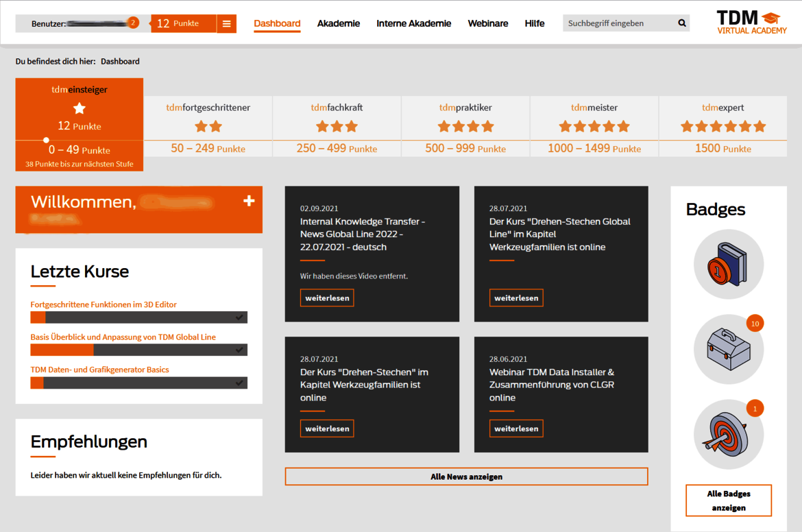Open course TDM Daten- und Grafikgenerator Basics
Image resolution: width=802 pixels, height=532 pixels.
(99, 370)
